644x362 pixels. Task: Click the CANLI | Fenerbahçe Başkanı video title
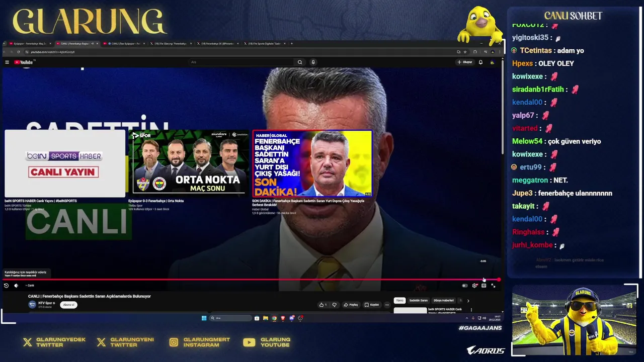90,297
